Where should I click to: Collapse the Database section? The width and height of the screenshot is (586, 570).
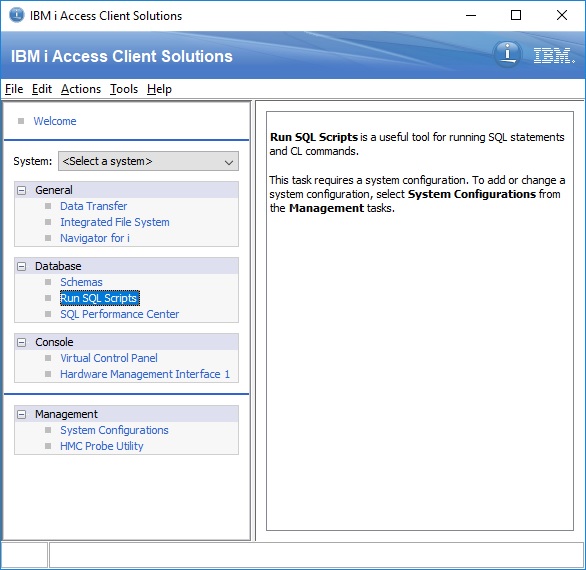[22, 266]
